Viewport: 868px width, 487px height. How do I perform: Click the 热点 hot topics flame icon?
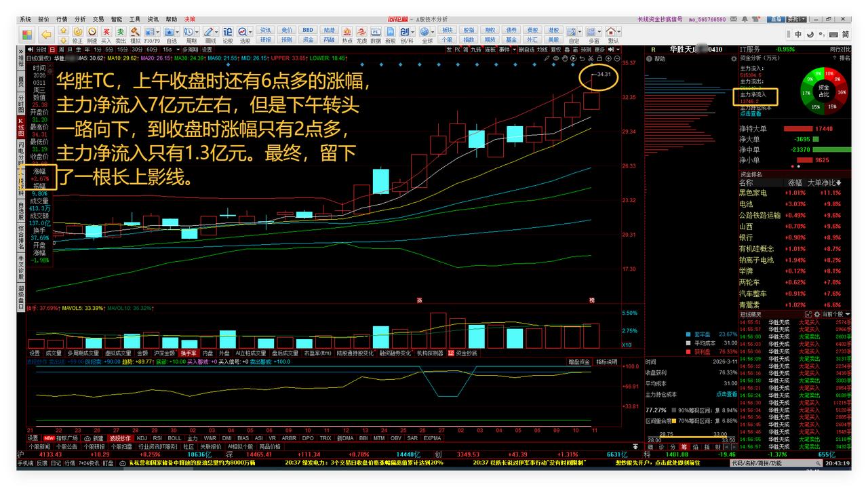(346, 31)
